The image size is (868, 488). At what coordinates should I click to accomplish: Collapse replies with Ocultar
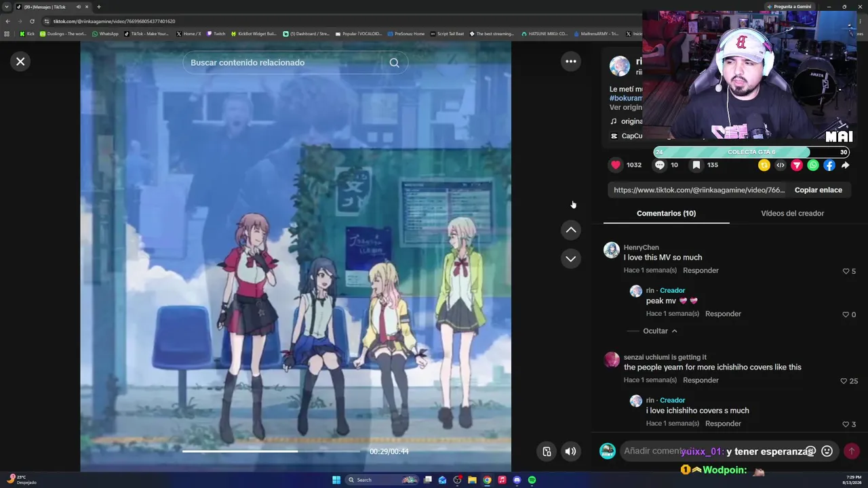[660, 331]
